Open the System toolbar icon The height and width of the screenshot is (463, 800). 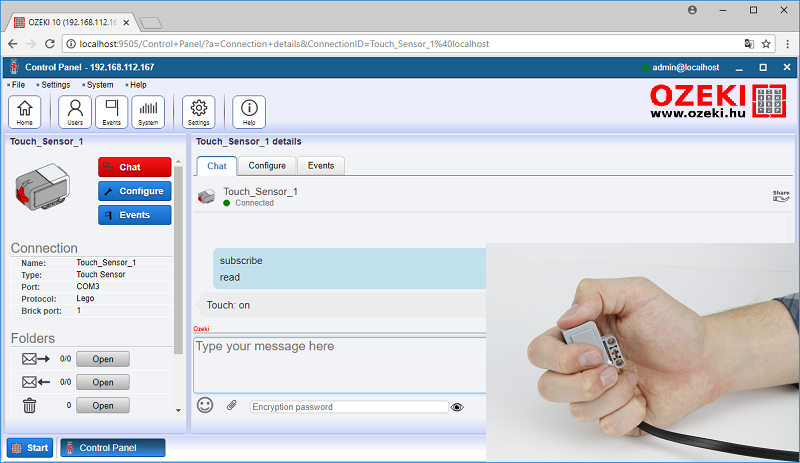click(x=148, y=111)
